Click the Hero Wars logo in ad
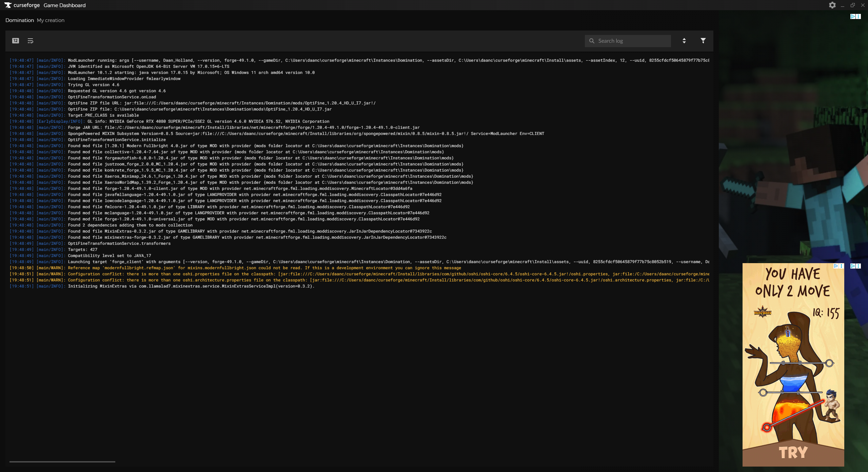The image size is (868, 472). pyautogui.click(x=762, y=312)
